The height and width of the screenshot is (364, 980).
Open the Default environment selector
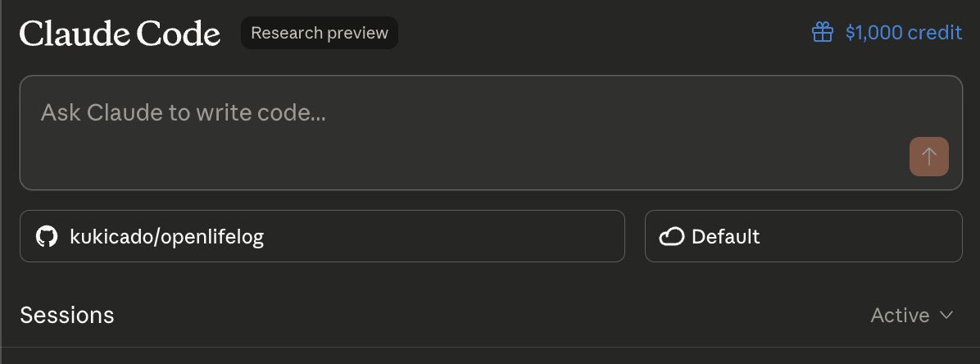point(803,236)
